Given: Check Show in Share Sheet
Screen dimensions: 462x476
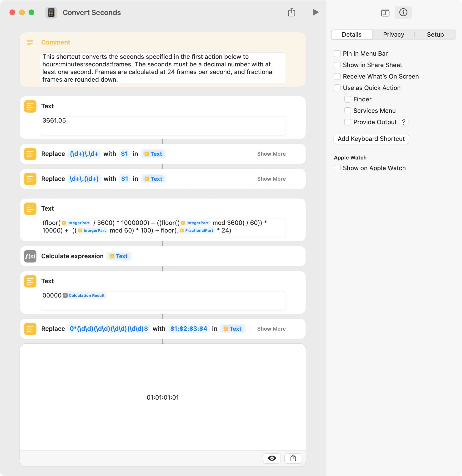Looking at the screenshot, I should tap(337, 65).
